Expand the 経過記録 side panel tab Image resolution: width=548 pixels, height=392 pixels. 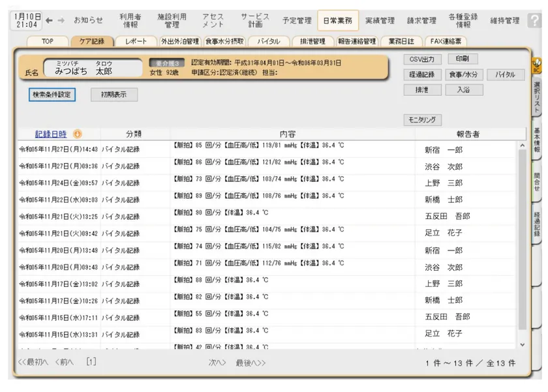click(537, 224)
